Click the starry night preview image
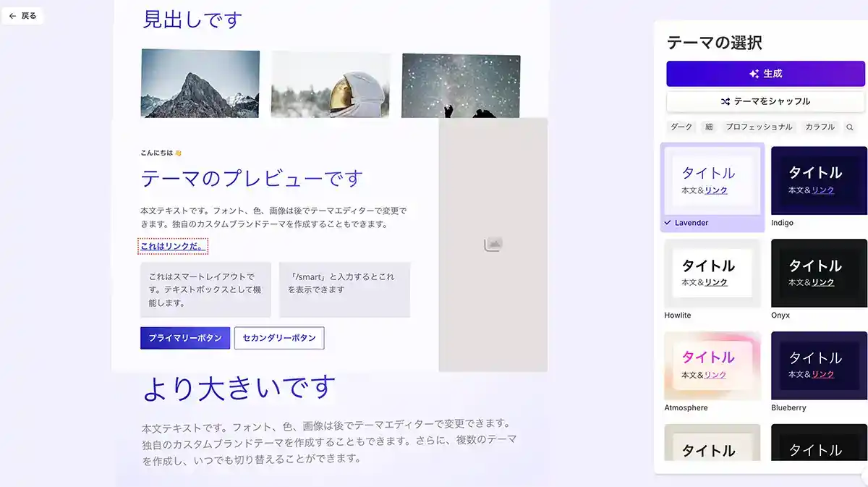This screenshot has height=487, width=868. pos(461,85)
